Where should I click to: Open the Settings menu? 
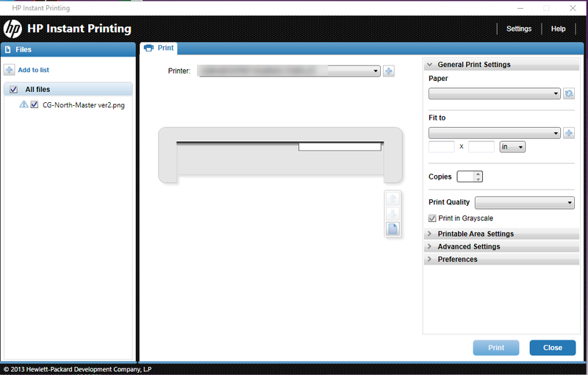519,29
